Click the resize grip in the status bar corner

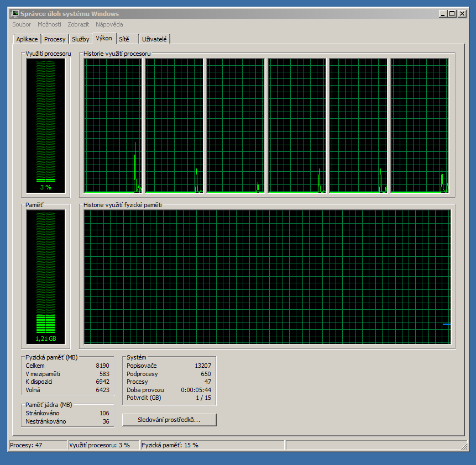tap(464, 446)
